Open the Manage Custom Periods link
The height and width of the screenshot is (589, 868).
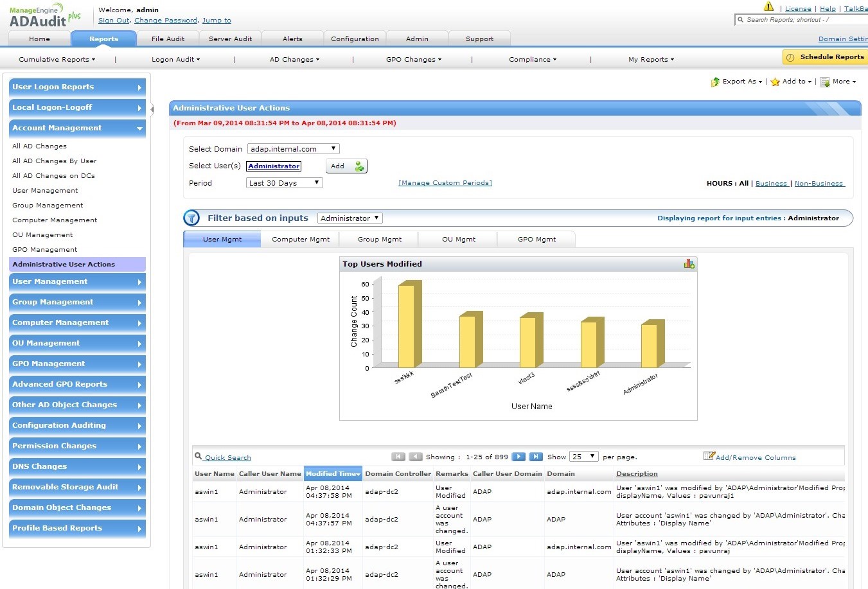(x=445, y=183)
